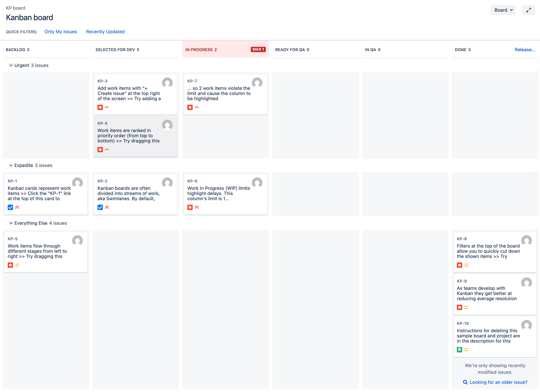Click the high priority arrow on KP-4
Screen dimensions: 540x392
click(x=107, y=149)
